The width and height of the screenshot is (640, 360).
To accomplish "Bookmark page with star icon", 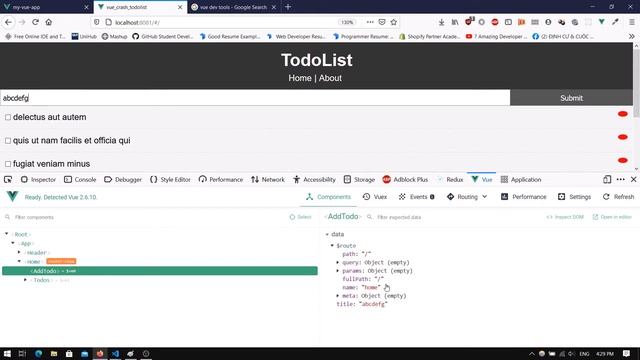I will pos(393,22).
